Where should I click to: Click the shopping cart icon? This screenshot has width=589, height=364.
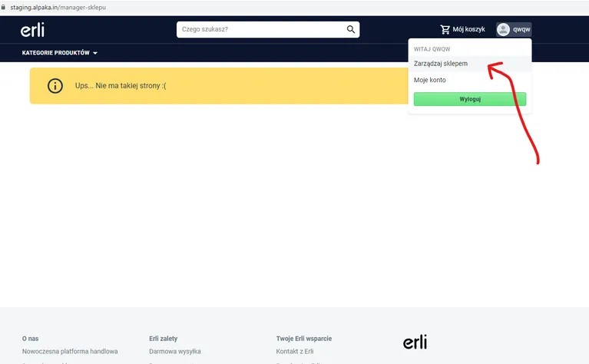(445, 29)
